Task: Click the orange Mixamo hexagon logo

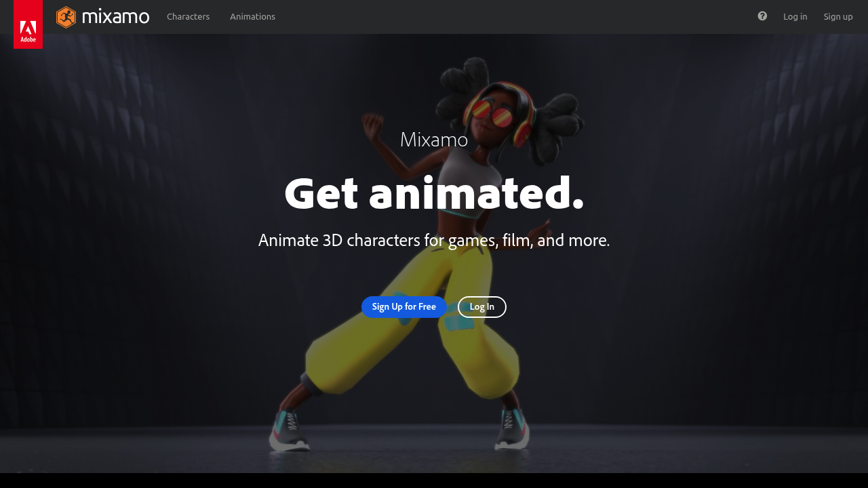Action: click(x=66, y=17)
